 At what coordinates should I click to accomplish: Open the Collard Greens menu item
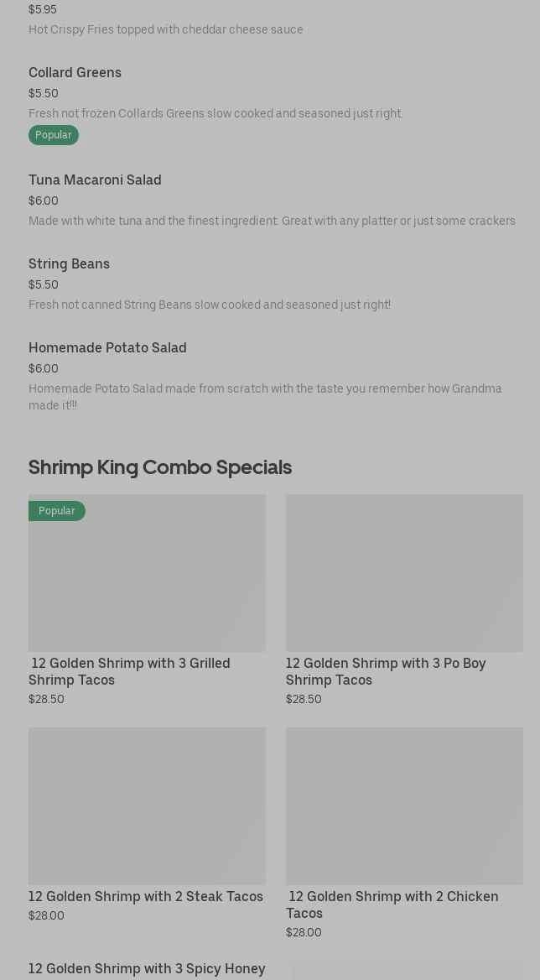(x=75, y=73)
